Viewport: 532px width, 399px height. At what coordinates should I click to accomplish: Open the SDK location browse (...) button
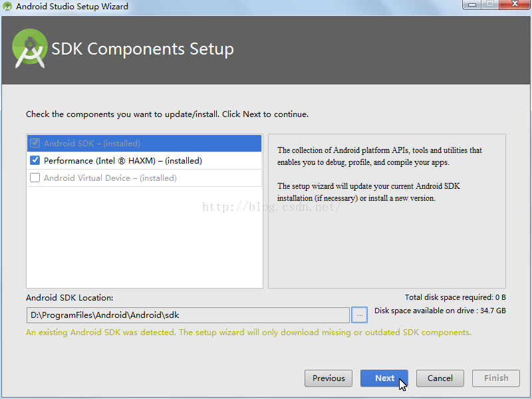(x=359, y=315)
